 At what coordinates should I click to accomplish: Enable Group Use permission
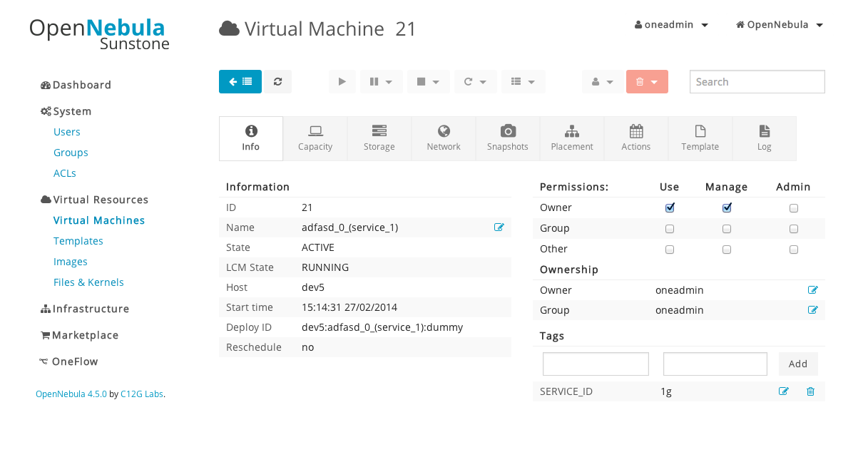pos(670,229)
